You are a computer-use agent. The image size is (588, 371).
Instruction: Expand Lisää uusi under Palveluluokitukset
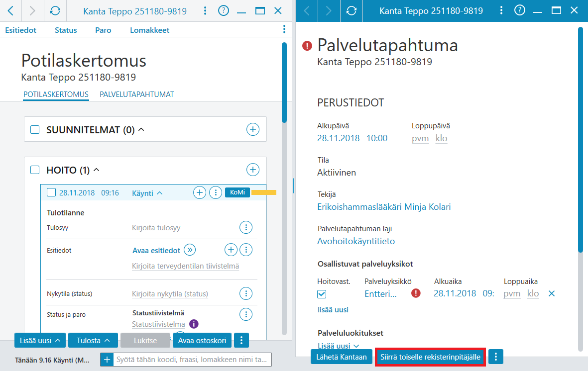tap(338, 346)
